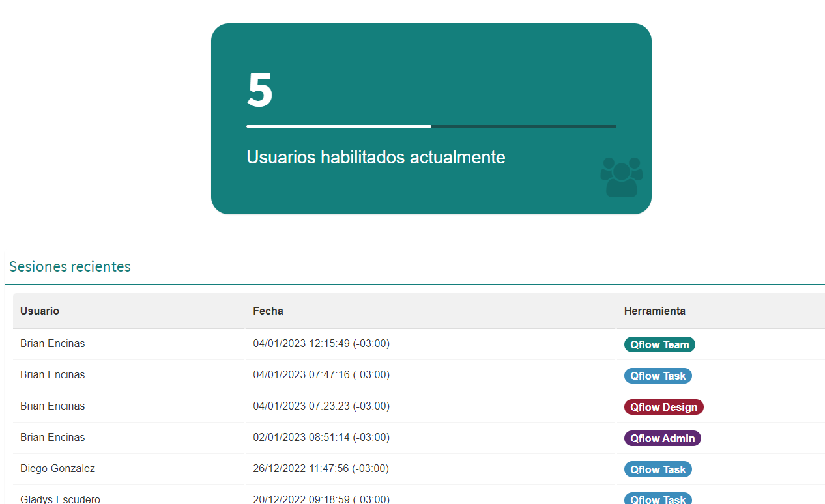Open the Qflow Admin badge
This screenshot has width=825, height=504.
[x=663, y=438]
